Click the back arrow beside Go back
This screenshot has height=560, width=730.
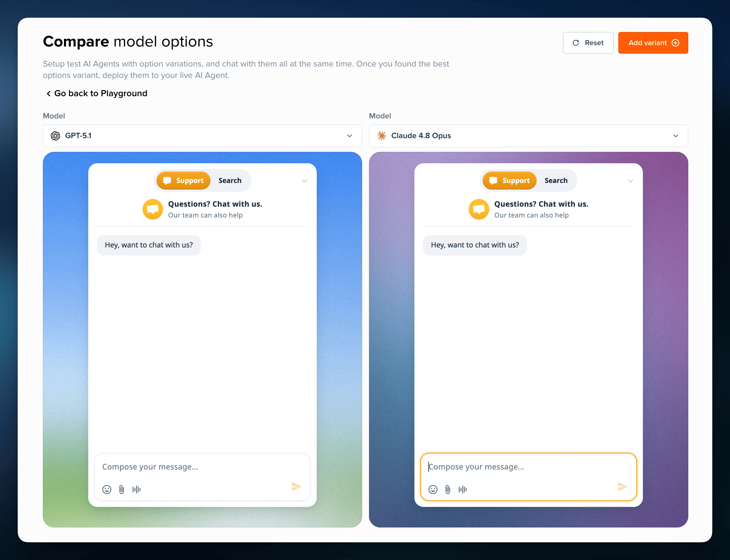click(x=49, y=93)
